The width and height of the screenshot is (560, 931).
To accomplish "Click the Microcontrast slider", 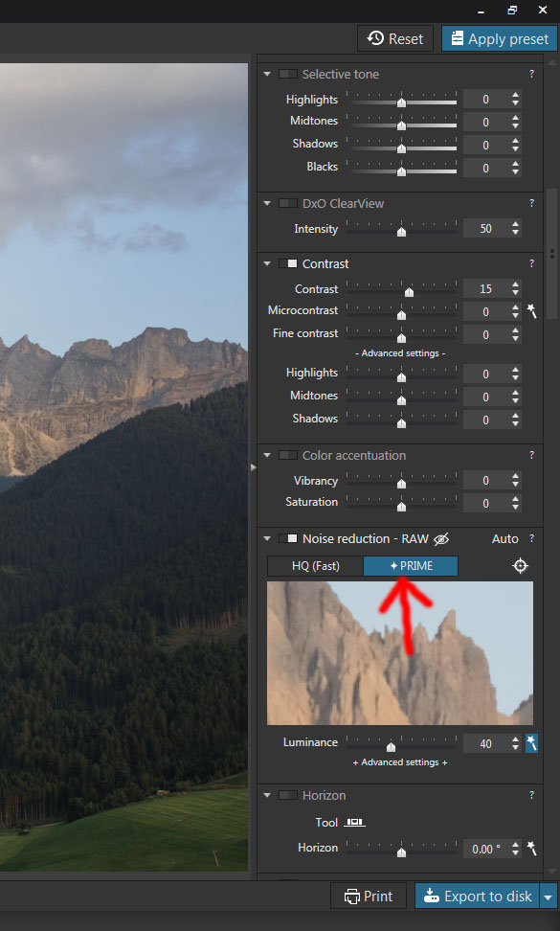I will click(x=402, y=311).
